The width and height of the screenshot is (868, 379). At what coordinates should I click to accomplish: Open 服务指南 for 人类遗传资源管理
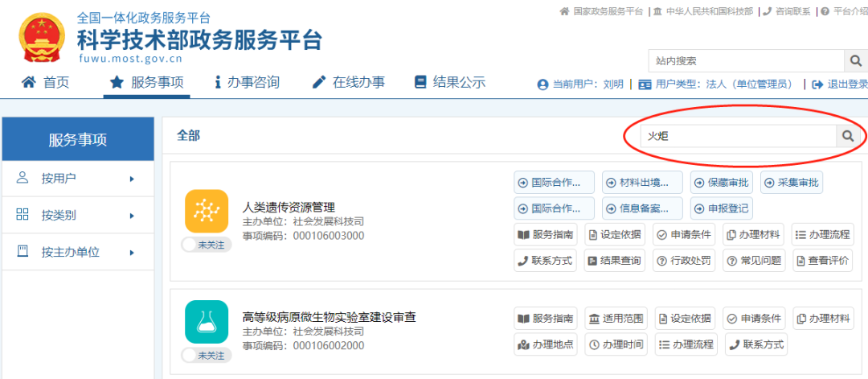coord(546,235)
